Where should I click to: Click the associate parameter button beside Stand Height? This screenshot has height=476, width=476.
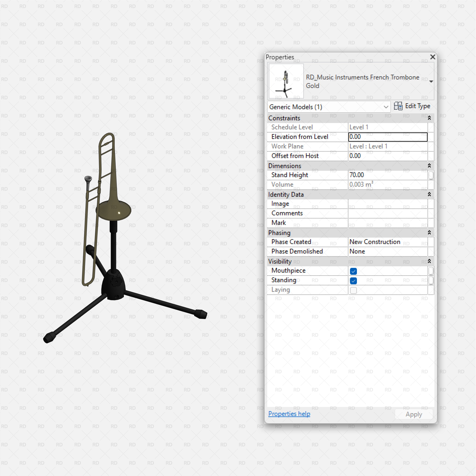pyautogui.click(x=431, y=175)
